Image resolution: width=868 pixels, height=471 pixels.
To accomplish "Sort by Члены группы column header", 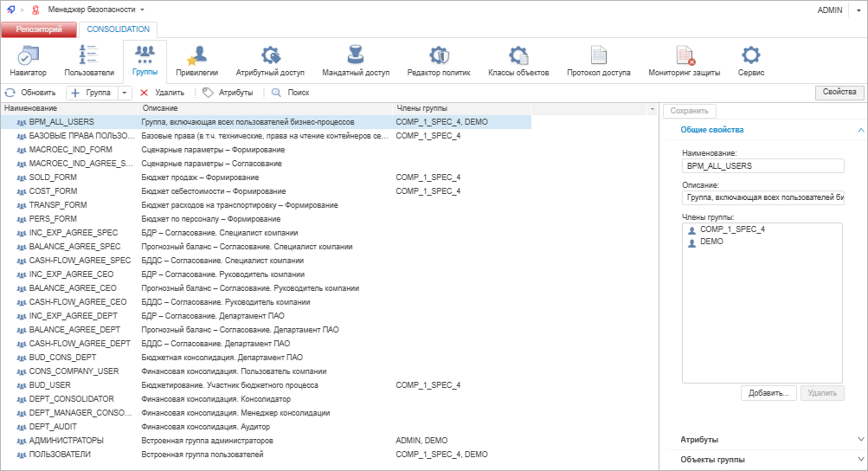I will pyautogui.click(x=461, y=108).
